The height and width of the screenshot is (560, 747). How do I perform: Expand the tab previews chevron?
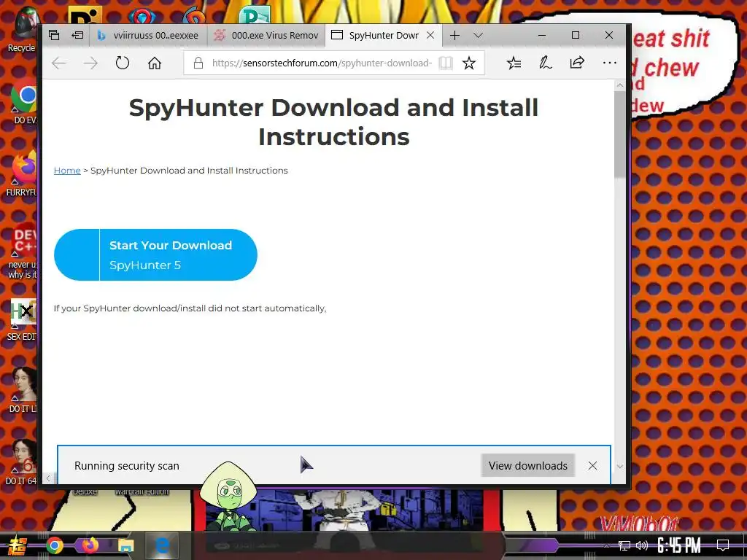coord(479,35)
